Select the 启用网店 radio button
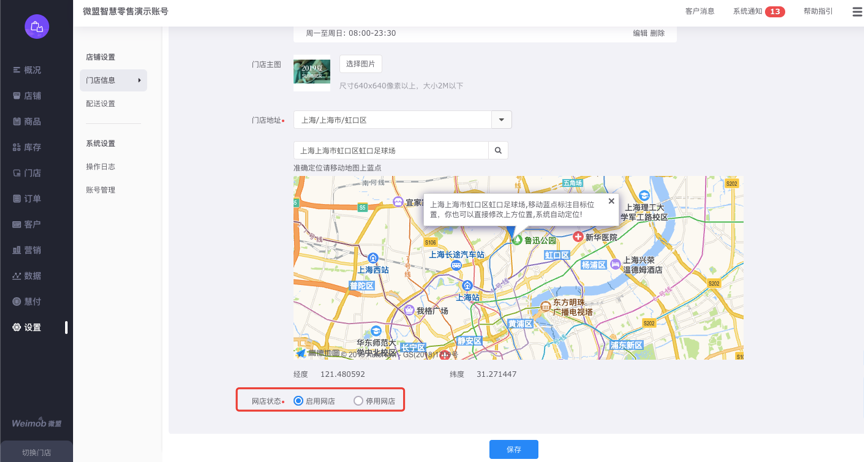Viewport: 864px width, 462px height. [298, 401]
